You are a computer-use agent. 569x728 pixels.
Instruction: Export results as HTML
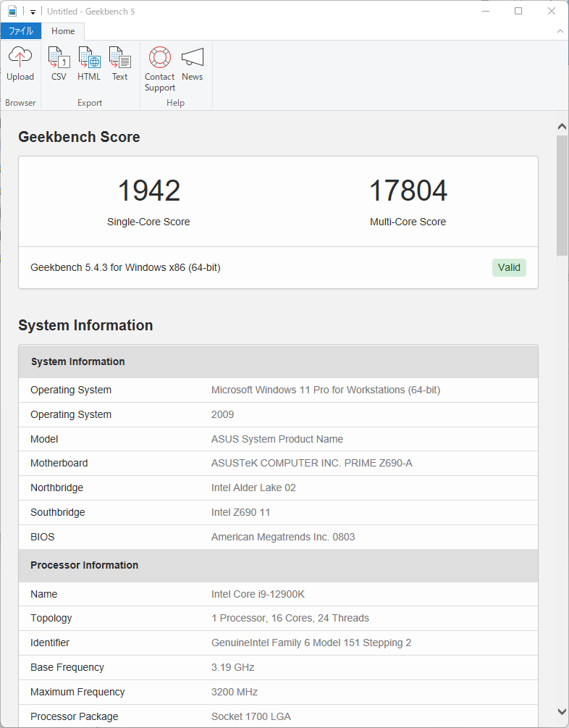tap(89, 64)
